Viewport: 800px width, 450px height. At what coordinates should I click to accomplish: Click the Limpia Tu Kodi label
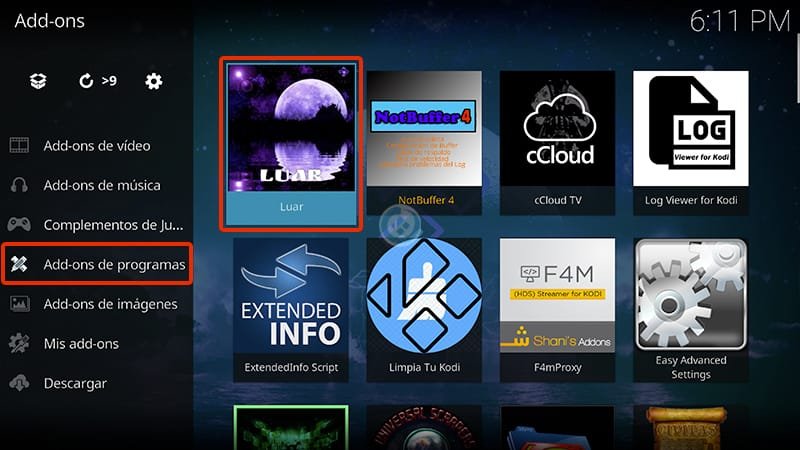[424, 367]
